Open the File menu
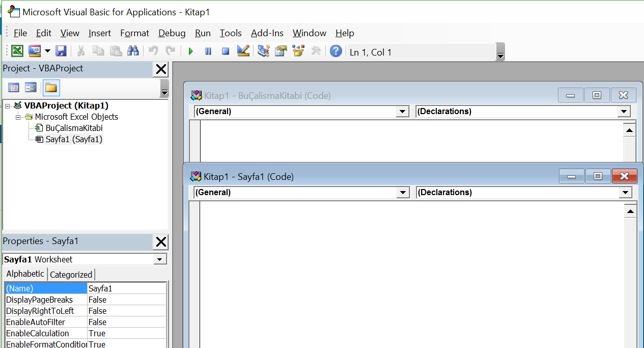Viewport: 644px width, 348px height. tap(20, 33)
